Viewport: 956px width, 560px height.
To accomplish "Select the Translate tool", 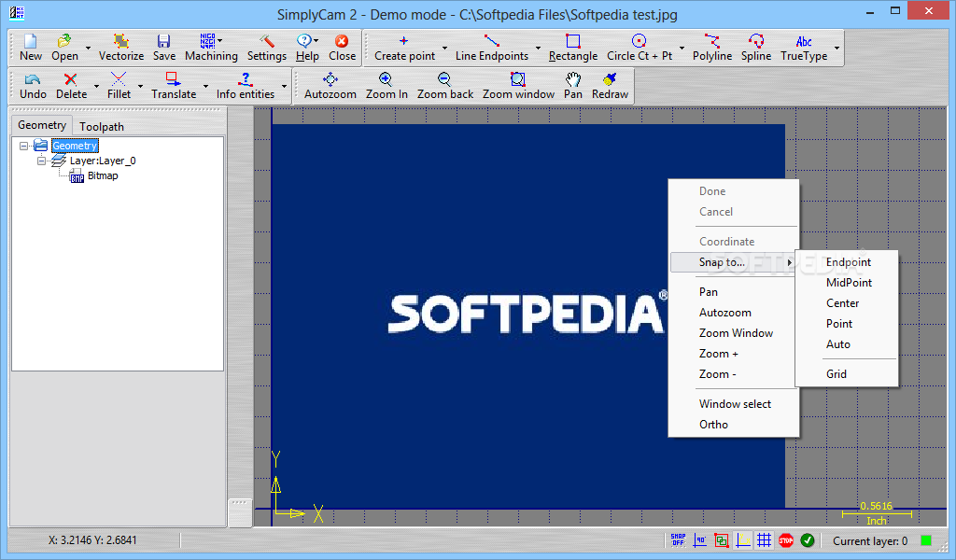I will [x=174, y=86].
